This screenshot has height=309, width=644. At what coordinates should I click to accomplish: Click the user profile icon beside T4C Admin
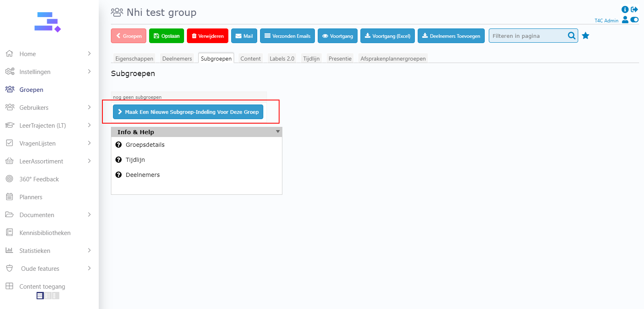coord(625,20)
